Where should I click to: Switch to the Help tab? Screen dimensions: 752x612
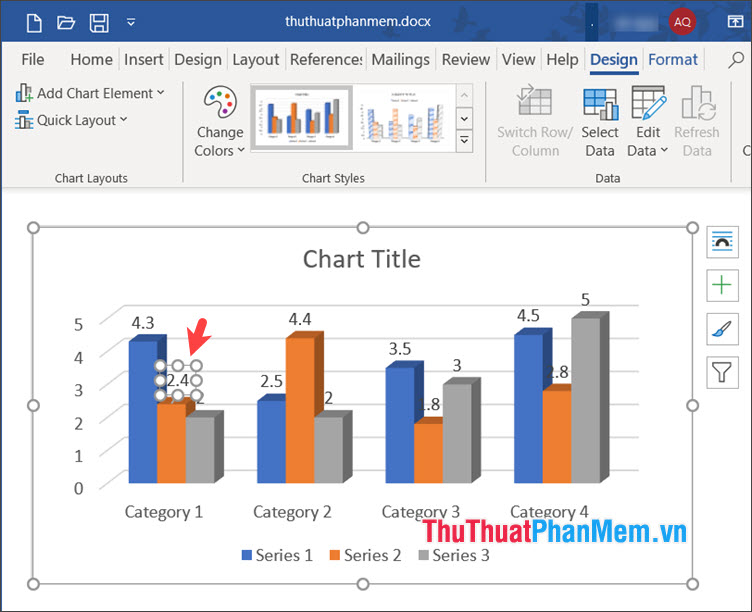(562, 59)
